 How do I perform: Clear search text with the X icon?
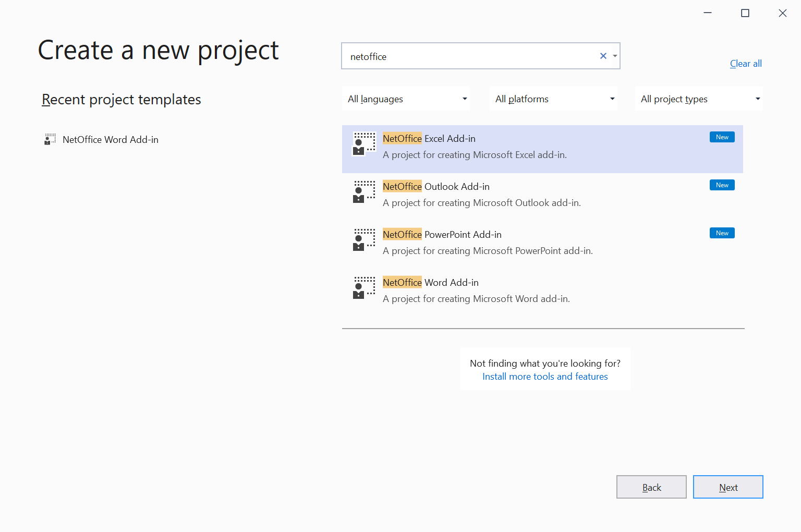click(603, 56)
